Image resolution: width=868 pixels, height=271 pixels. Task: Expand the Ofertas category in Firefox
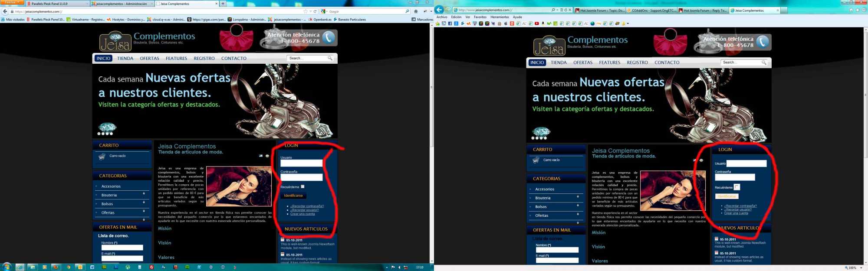coord(144,211)
